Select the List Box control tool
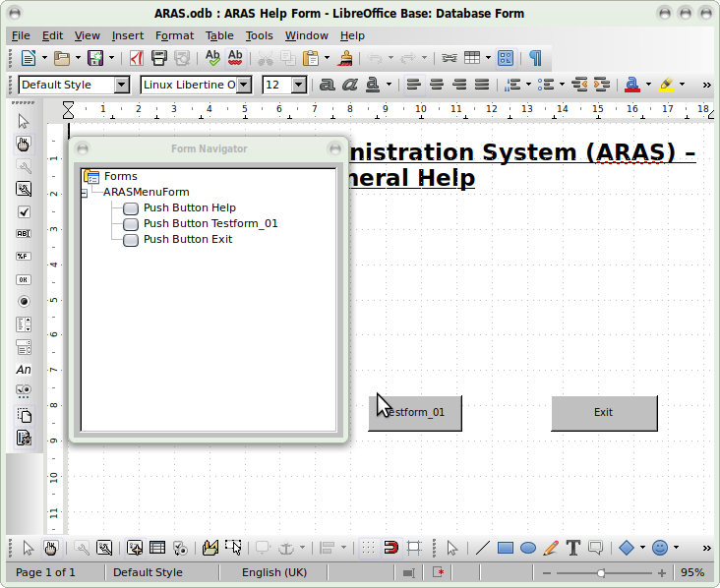This screenshot has height=588, width=720. coord(24,324)
